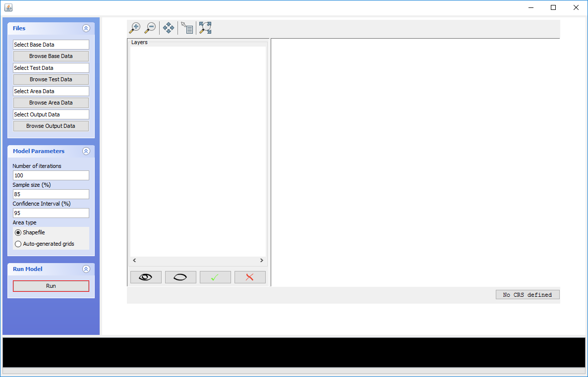Viewport: 588px width, 377px height.
Task: Activate the Pan map tool
Action: [x=169, y=28]
